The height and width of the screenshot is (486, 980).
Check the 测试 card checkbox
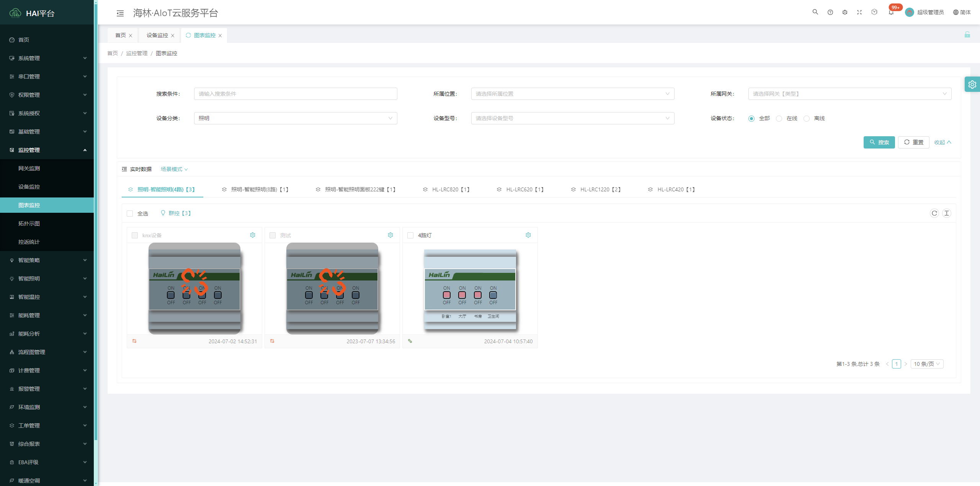point(273,235)
